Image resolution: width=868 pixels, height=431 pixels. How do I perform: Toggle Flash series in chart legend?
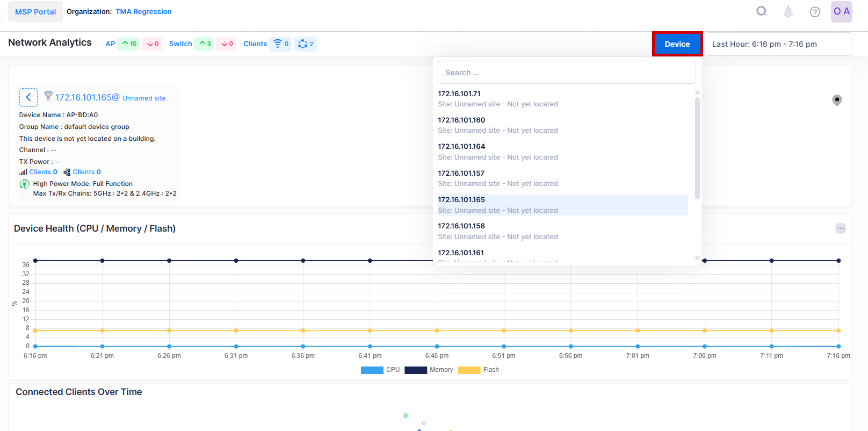(x=479, y=370)
